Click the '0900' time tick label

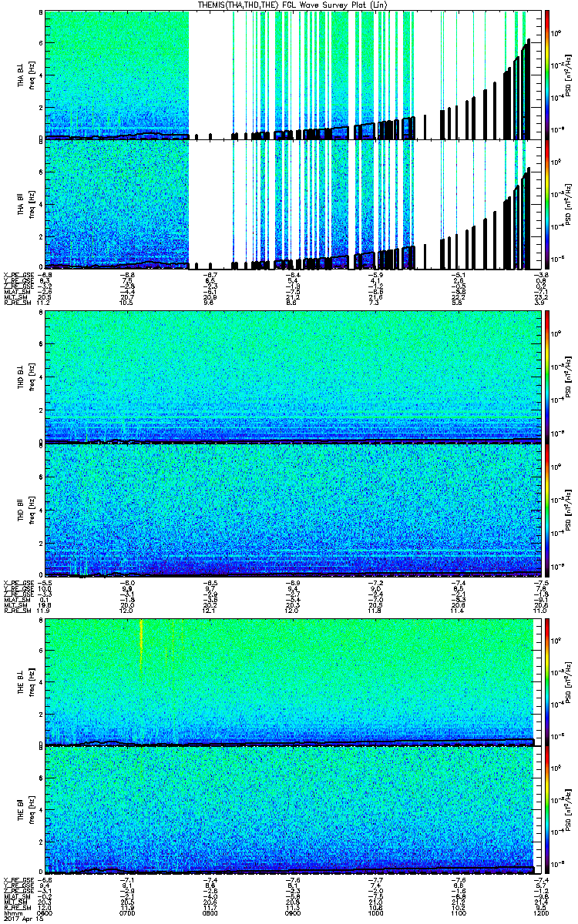(291, 913)
